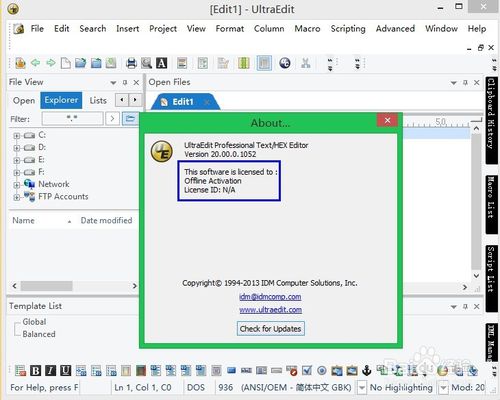Expand the C: drive tree node
The image size is (500, 400).
click(x=16, y=136)
